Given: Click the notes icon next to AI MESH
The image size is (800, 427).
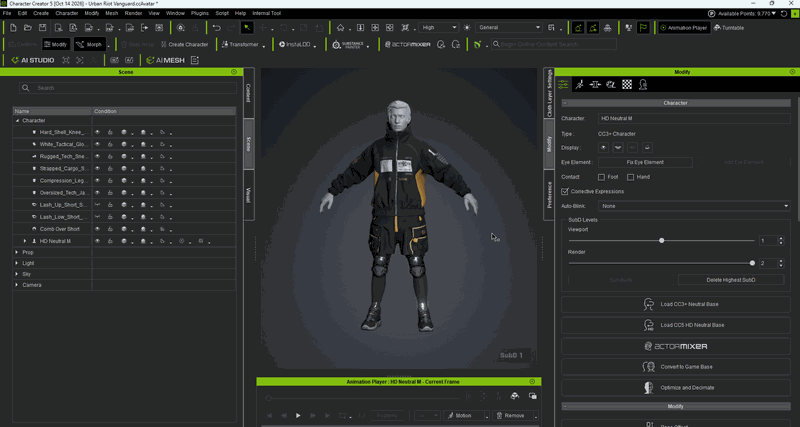Looking at the screenshot, I should pyautogui.click(x=194, y=60).
